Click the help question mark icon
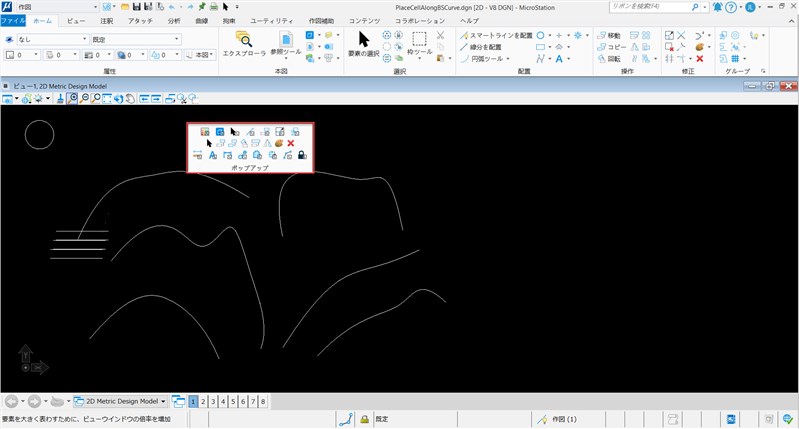Image resolution: width=799 pixels, height=429 pixels. (x=731, y=7)
